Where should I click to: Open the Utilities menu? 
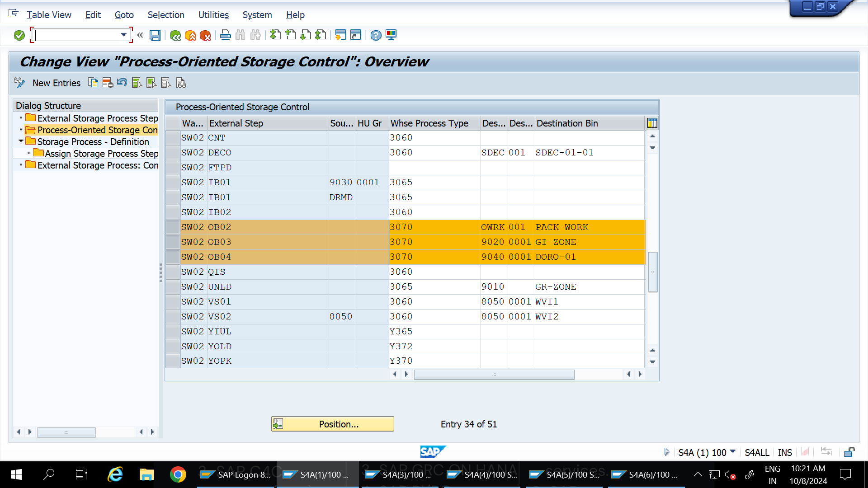[213, 15]
